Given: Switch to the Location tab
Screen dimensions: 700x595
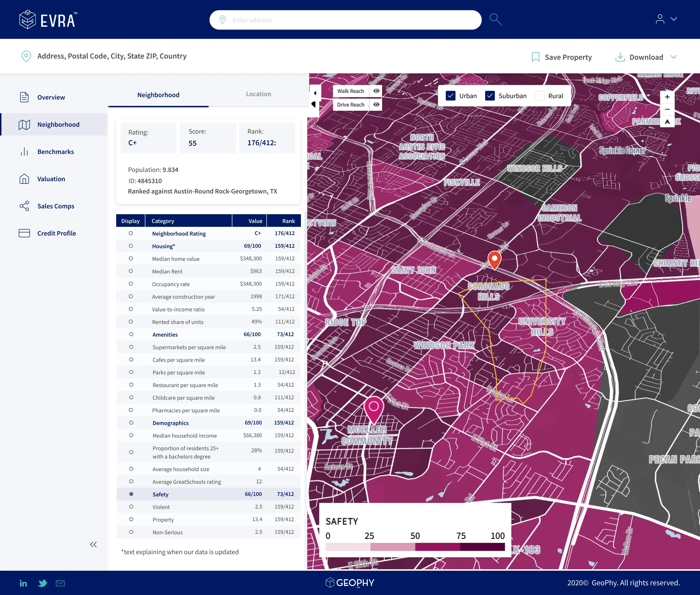Looking at the screenshot, I should pyautogui.click(x=259, y=94).
